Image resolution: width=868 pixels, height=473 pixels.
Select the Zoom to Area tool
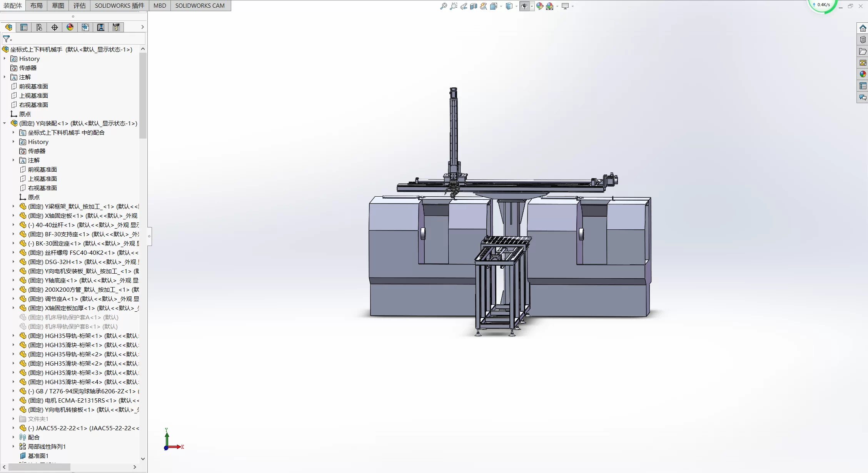[x=454, y=6]
